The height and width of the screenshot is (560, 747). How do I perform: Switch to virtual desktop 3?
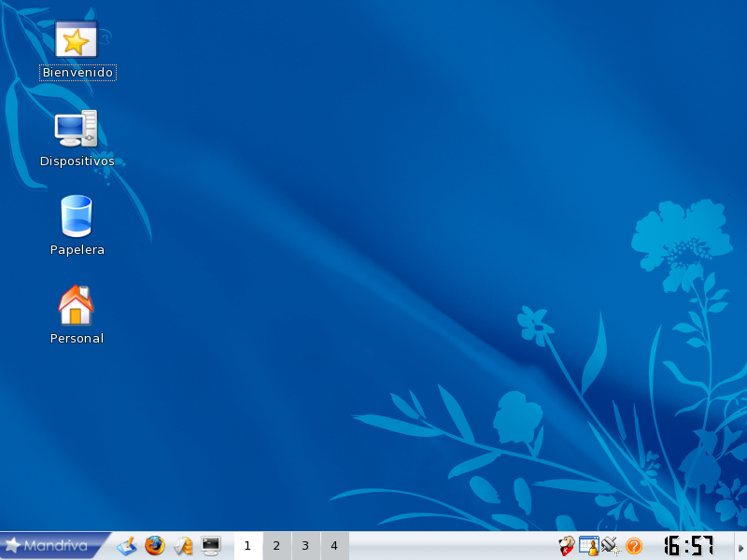305,546
